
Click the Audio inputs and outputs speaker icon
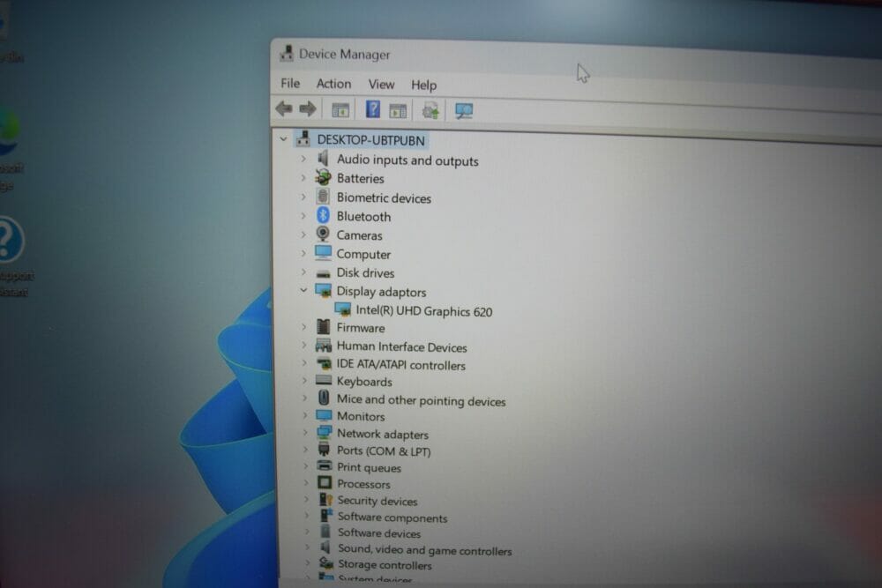point(323,158)
